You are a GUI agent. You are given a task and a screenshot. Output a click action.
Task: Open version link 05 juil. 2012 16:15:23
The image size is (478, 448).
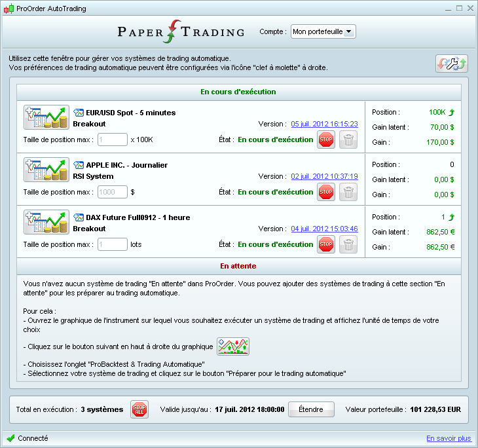[x=324, y=124]
